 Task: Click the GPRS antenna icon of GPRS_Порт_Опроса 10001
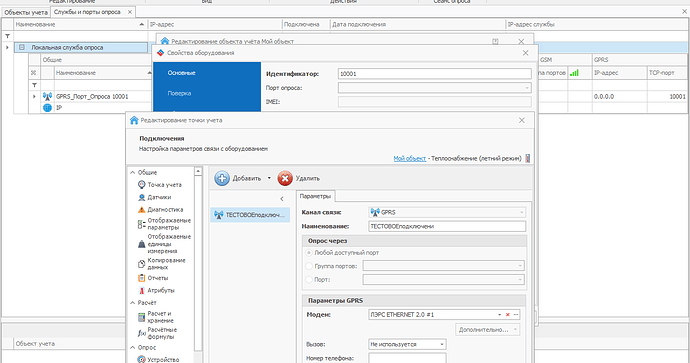(48, 96)
